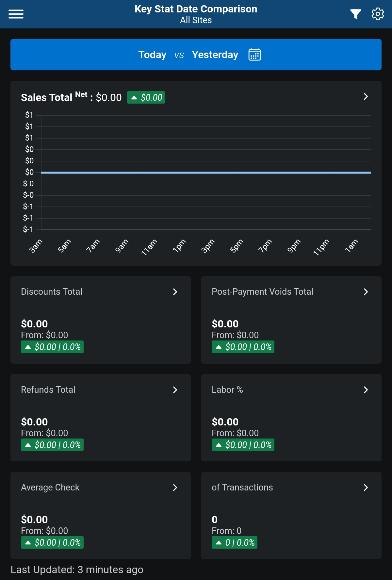Tap the Discounts Total card title

click(52, 291)
